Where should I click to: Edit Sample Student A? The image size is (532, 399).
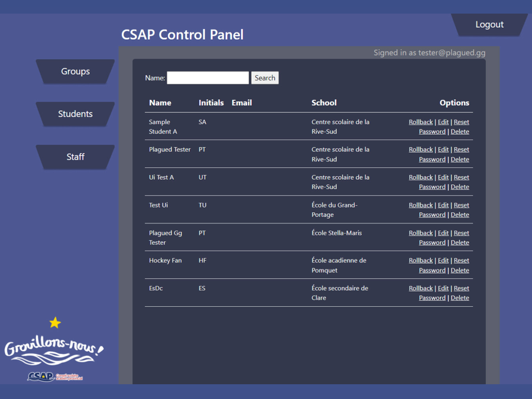443,122
